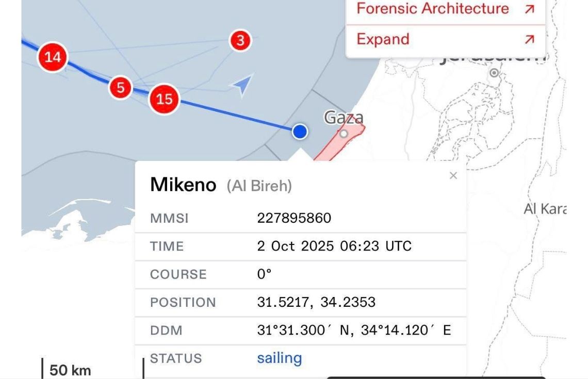Click the Gaza city marker dot
This screenshot has width=588, height=379.
pyautogui.click(x=344, y=134)
